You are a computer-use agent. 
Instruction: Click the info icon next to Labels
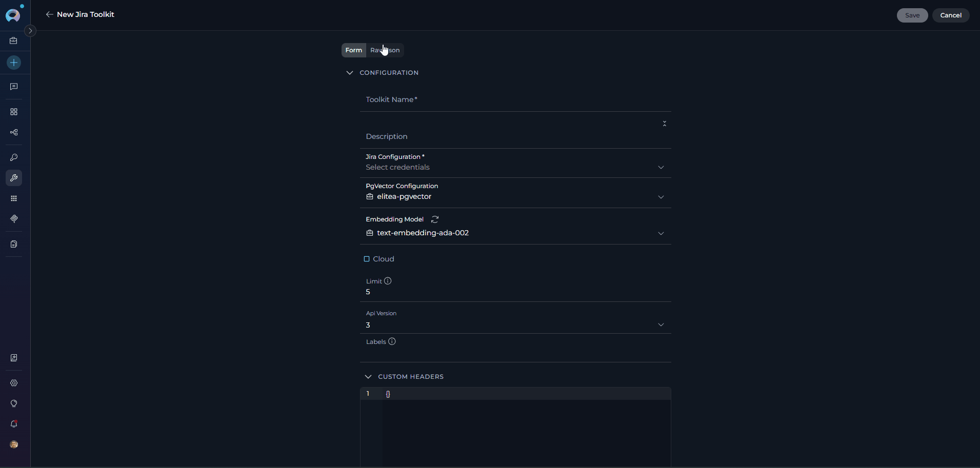pyautogui.click(x=392, y=341)
